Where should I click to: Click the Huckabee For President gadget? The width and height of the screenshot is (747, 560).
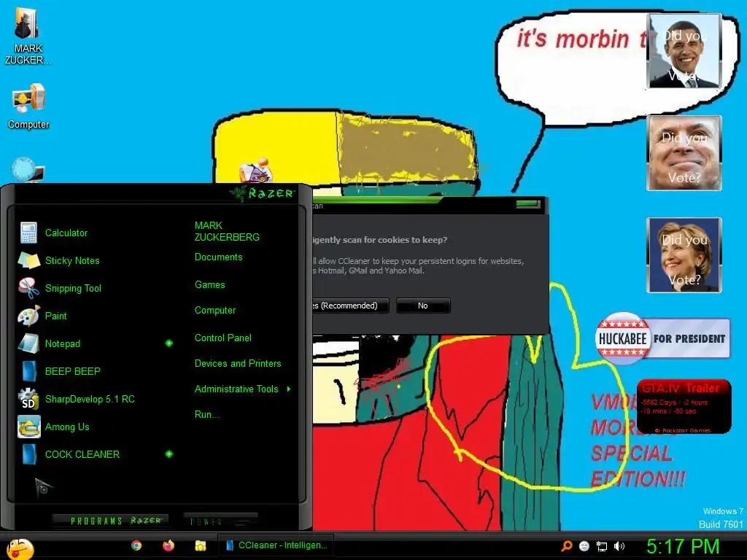[x=662, y=338]
